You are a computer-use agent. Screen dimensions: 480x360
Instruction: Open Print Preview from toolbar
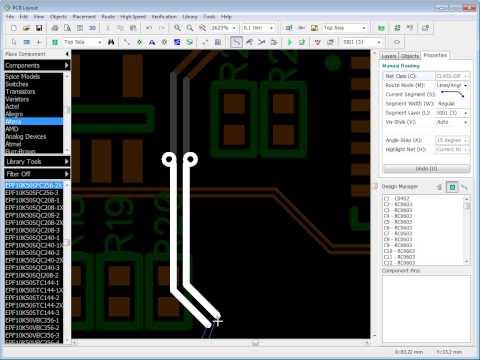tap(67, 28)
